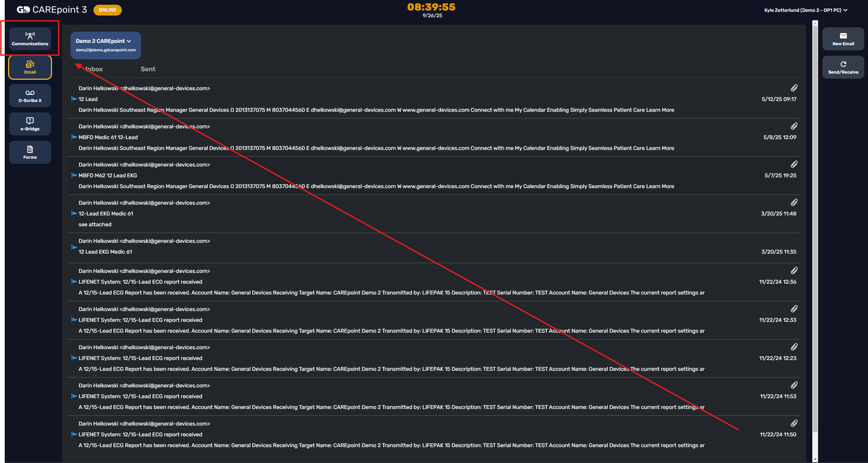Click the Send/Receive refresh button
The image size is (868, 463).
[x=843, y=67]
